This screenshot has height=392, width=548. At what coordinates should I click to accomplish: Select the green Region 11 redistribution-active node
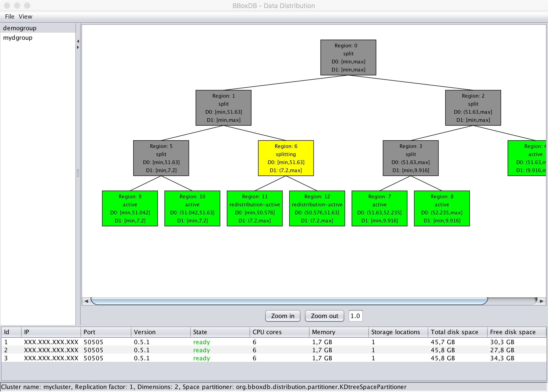[255, 208]
